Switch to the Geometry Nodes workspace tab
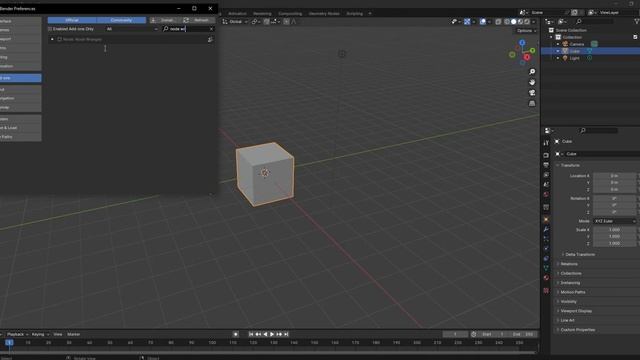 (324, 13)
